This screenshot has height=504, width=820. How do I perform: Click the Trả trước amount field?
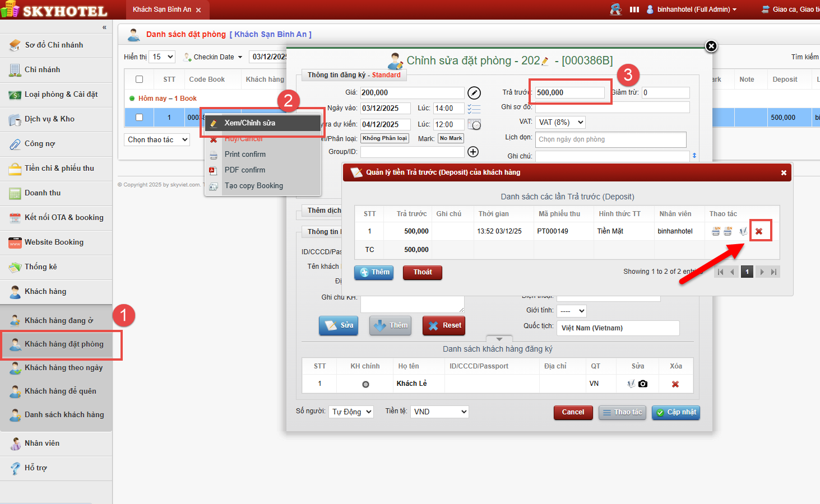click(569, 93)
